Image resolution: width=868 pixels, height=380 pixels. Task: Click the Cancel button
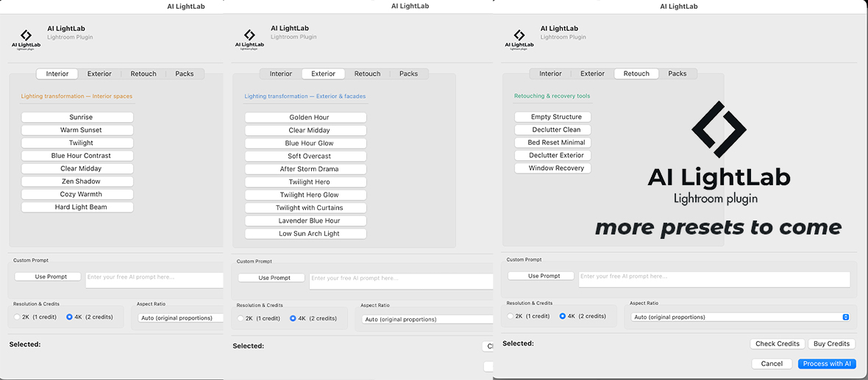point(772,363)
